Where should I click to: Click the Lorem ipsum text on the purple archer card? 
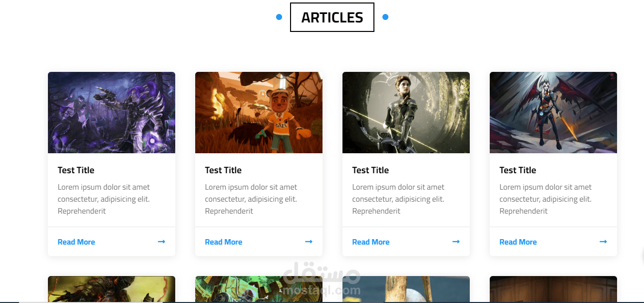tap(104, 199)
